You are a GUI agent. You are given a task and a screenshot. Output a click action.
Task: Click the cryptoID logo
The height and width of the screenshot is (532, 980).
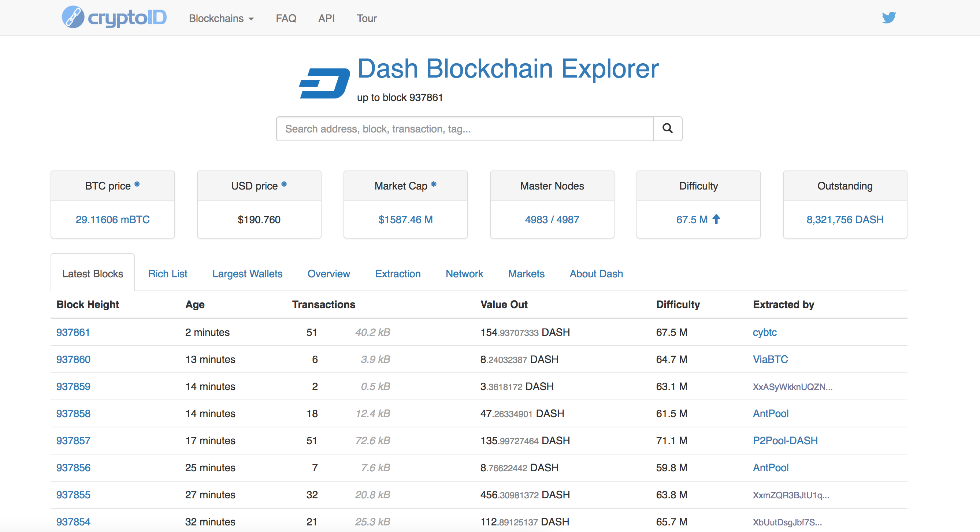point(114,18)
